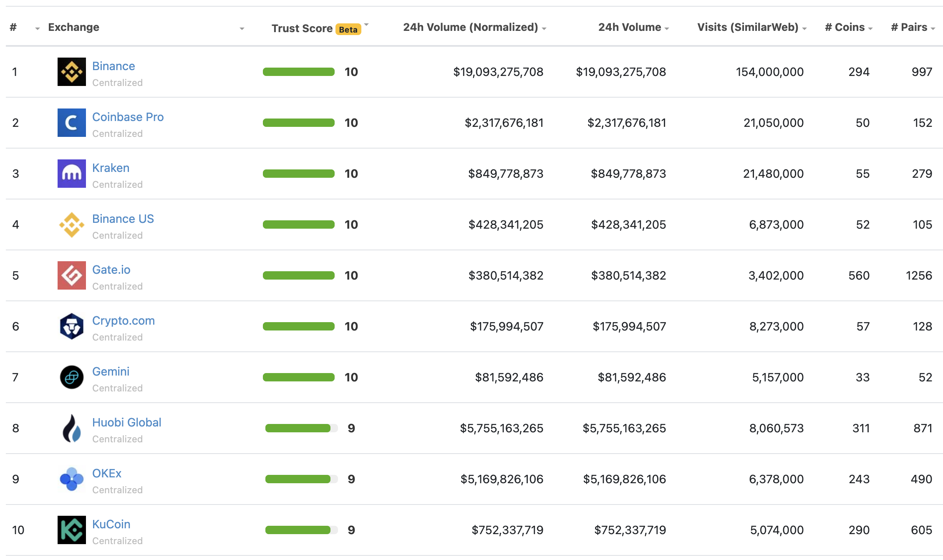Go to the Binance US page
The height and width of the screenshot is (560, 943).
click(123, 219)
